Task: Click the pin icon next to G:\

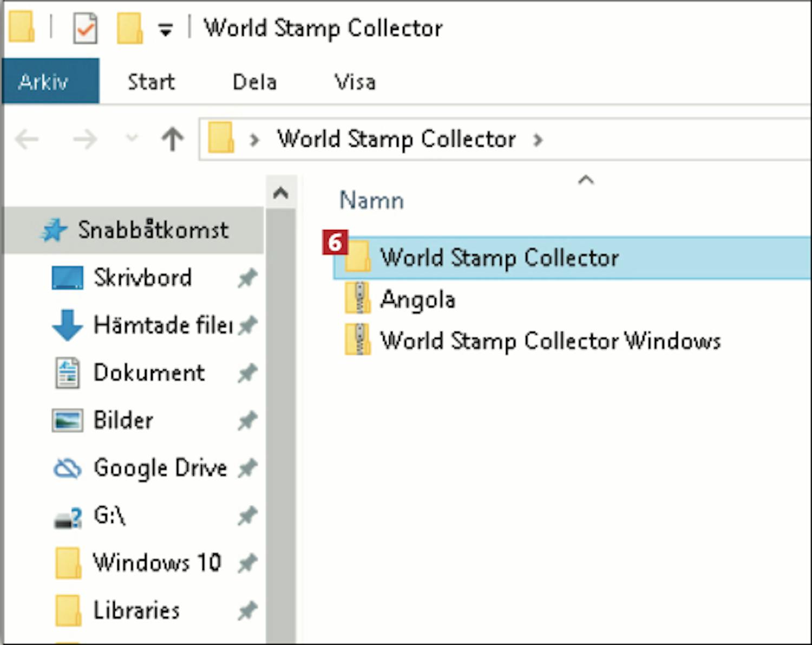Action: tap(247, 516)
